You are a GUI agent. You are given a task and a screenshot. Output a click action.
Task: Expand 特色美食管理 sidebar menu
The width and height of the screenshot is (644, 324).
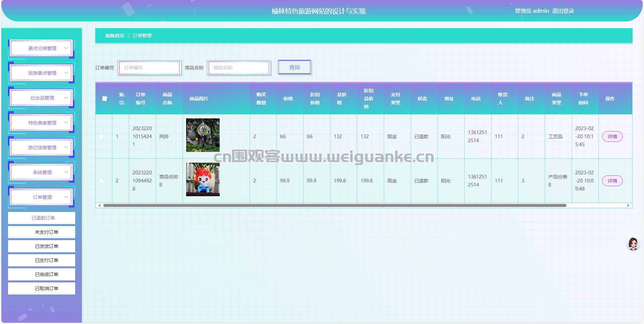[x=41, y=123]
